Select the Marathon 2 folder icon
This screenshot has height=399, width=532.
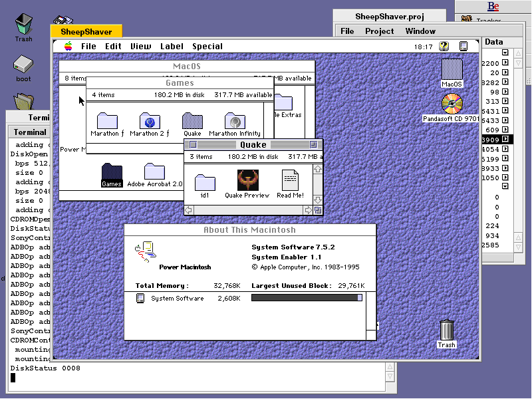(150, 121)
